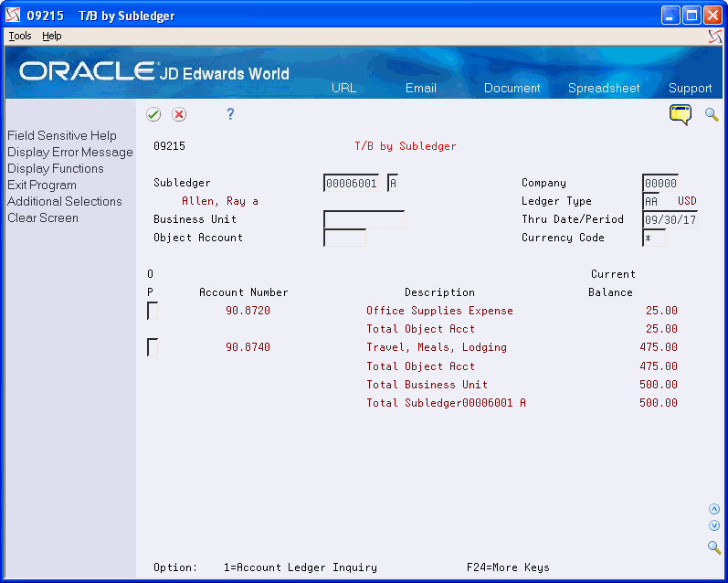Click the 475.00 balance for Travel row
This screenshot has height=583, width=728.
(x=659, y=347)
